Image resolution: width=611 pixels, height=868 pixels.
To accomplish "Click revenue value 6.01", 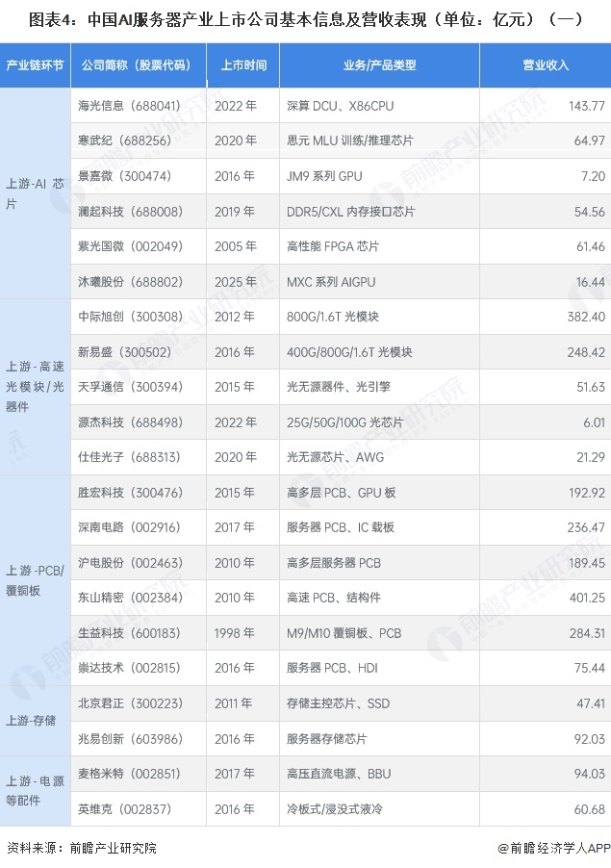I will (x=595, y=422).
